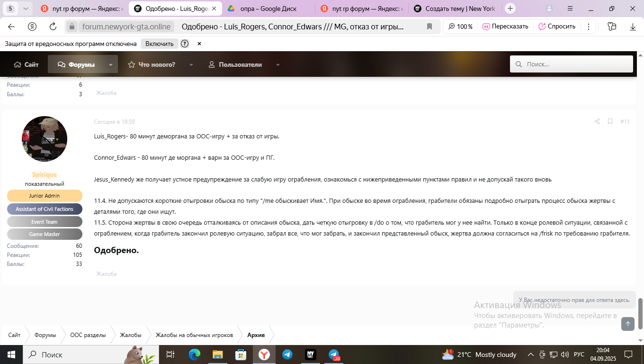This screenshot has width=644, height=364.
Task: Open Telegram from the taskbar
Action: (x=287, y=355)
